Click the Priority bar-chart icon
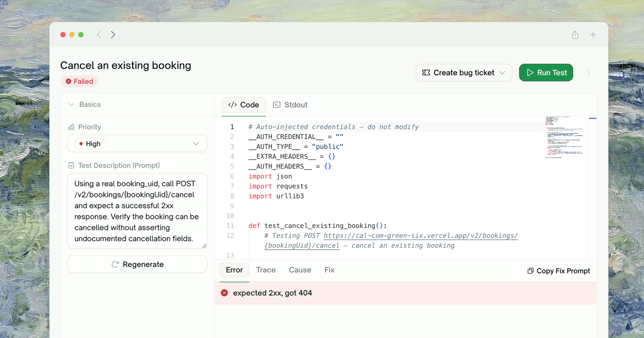This screenshot has width=644, height=338. [71, 127]
